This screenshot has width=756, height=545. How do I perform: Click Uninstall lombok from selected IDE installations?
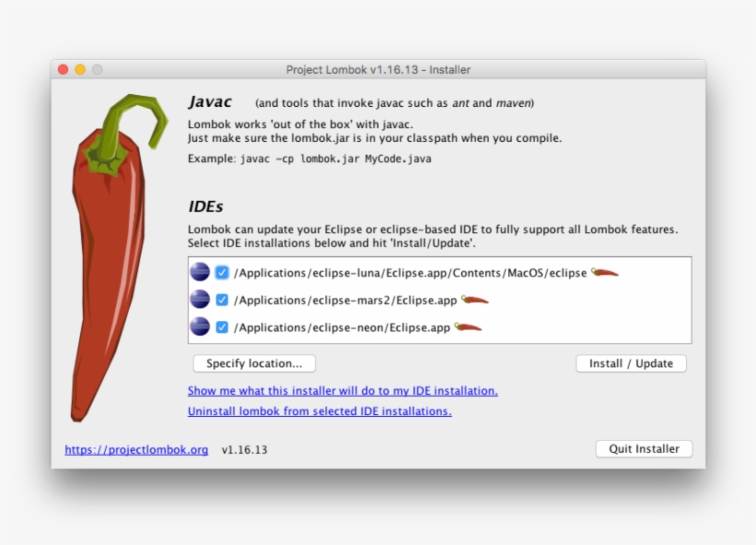pyautogui.click(x=320, y=411)
